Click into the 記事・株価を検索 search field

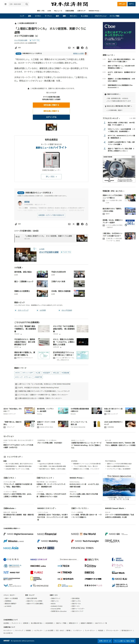point(17,4)
